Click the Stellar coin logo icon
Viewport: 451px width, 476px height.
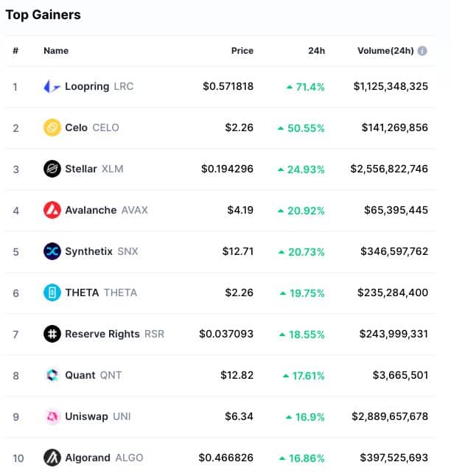[52, 169]
